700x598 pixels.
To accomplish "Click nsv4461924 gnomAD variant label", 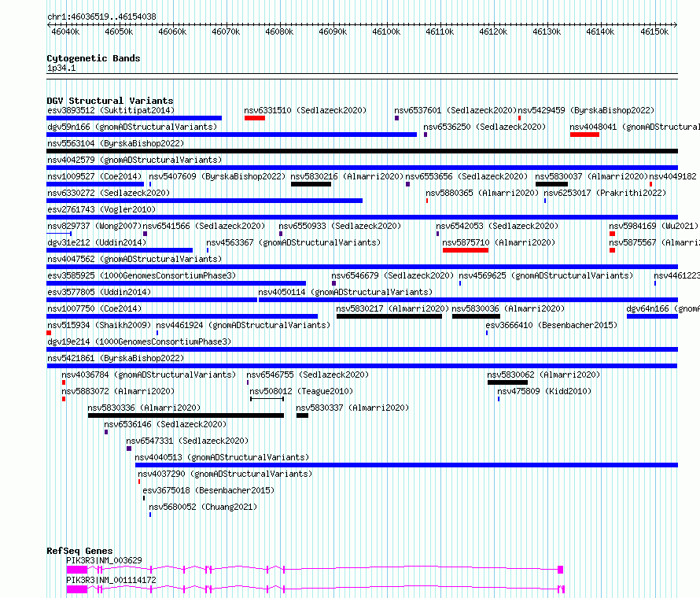I will pyautogui.click(x=243, y=325).
